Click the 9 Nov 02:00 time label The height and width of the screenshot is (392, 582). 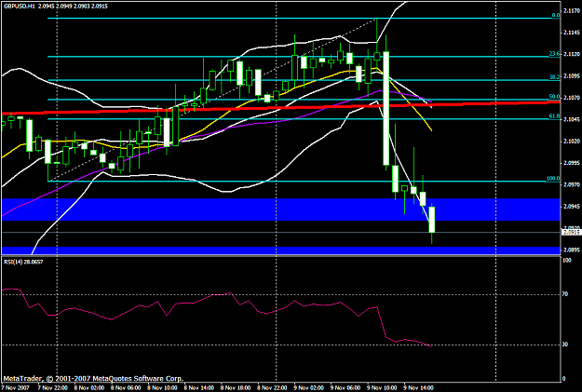click(x=309, y=388)
